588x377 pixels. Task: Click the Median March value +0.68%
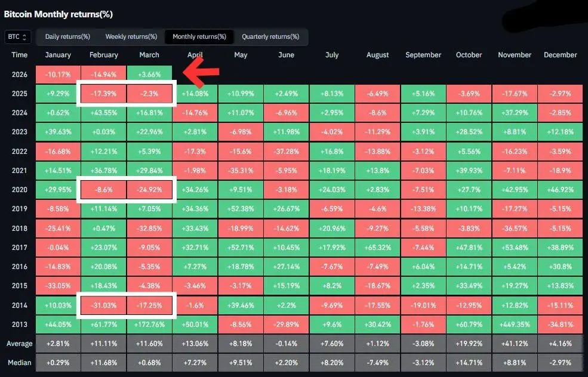pos(149,363)
